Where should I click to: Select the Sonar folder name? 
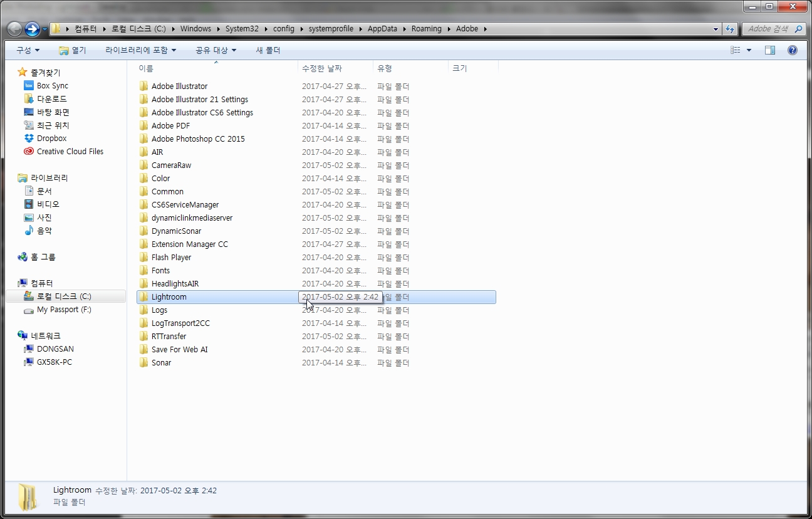tap(161, 362)
